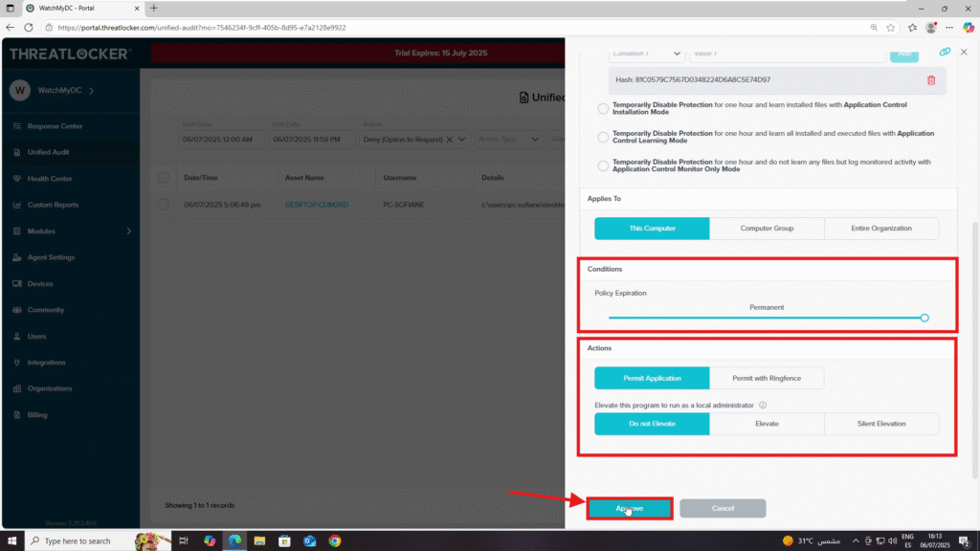Choose Permit with Ringfence action
The height and width of the screenshot is (551, 980).
(x=767, y=379)
